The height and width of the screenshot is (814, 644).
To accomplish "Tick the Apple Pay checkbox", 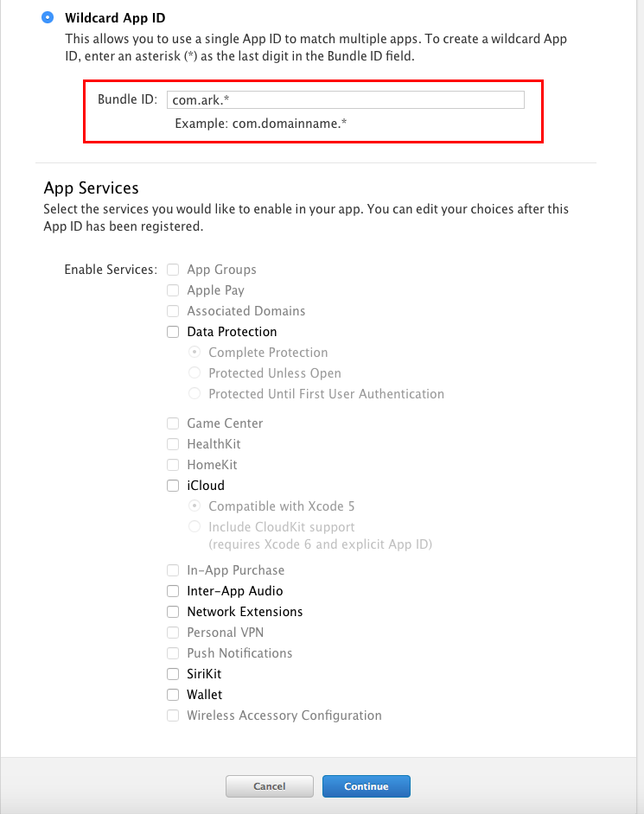I will [173, 290].
